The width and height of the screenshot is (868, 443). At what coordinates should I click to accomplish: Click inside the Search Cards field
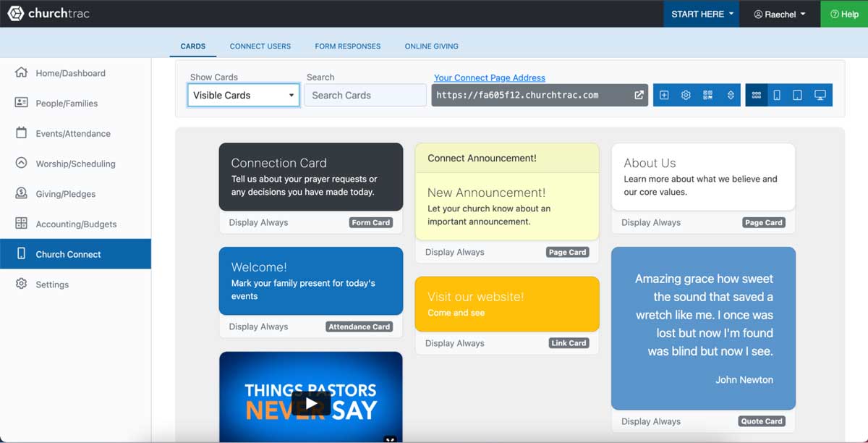pos(365,95)
